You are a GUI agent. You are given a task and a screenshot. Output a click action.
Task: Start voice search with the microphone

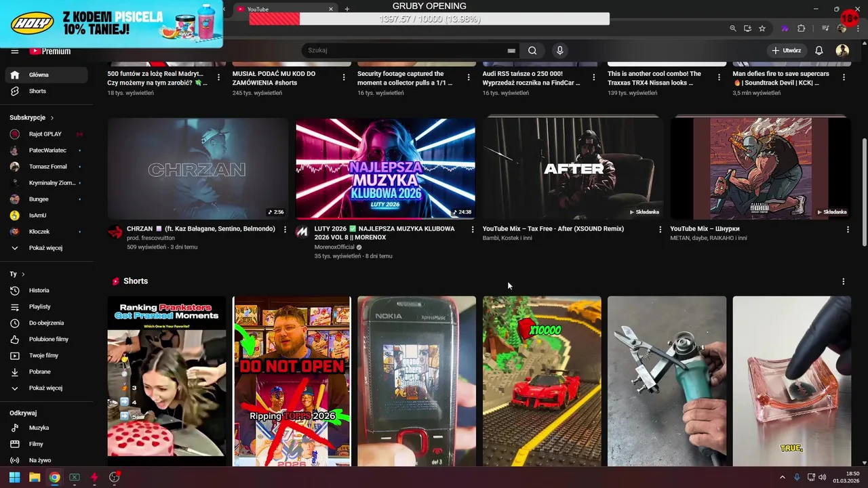pyautogui.click(x=559, y=50)
